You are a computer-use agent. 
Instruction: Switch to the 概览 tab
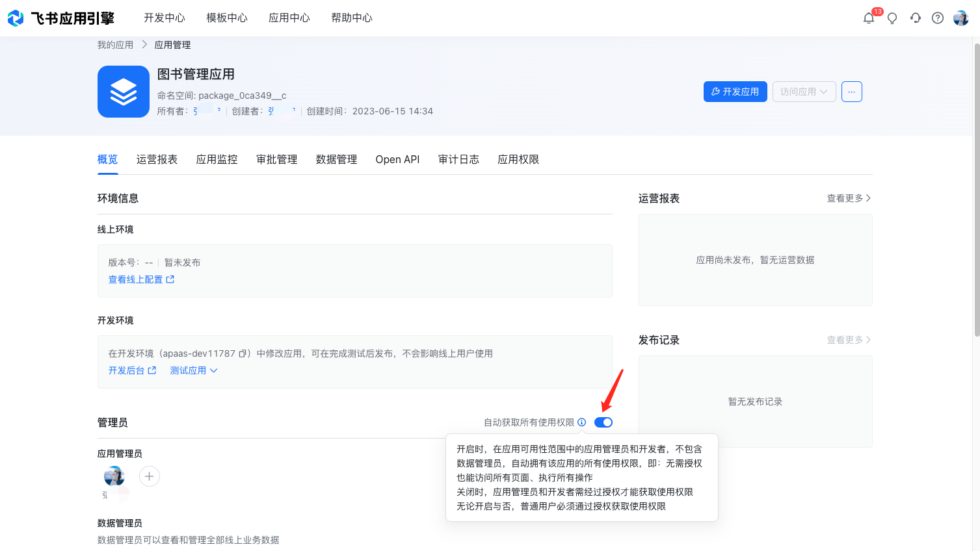pos(107,159)
